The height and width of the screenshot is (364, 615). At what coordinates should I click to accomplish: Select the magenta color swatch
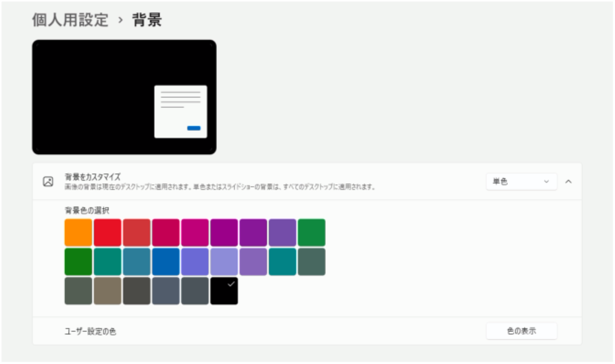(195, 232)
